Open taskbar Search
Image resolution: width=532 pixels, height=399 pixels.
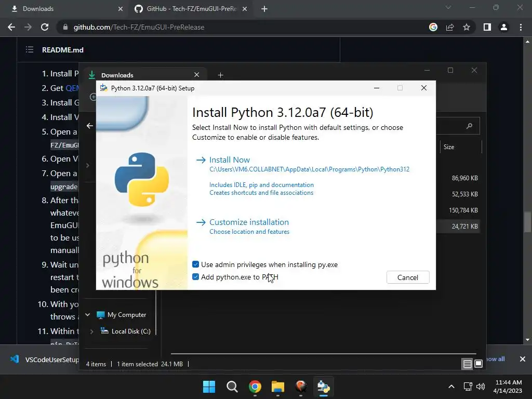pos(232,387)
